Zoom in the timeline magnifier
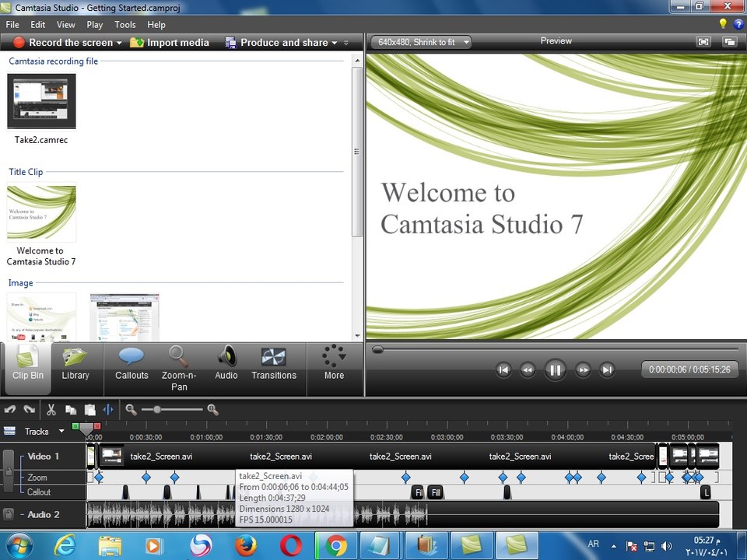 pos(212,410)
